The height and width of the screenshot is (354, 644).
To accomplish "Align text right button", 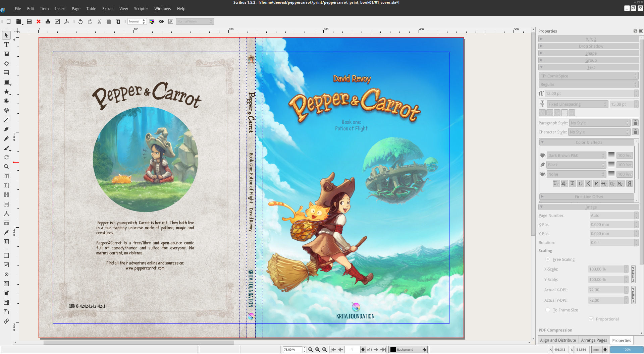I will tap(557, 113).
